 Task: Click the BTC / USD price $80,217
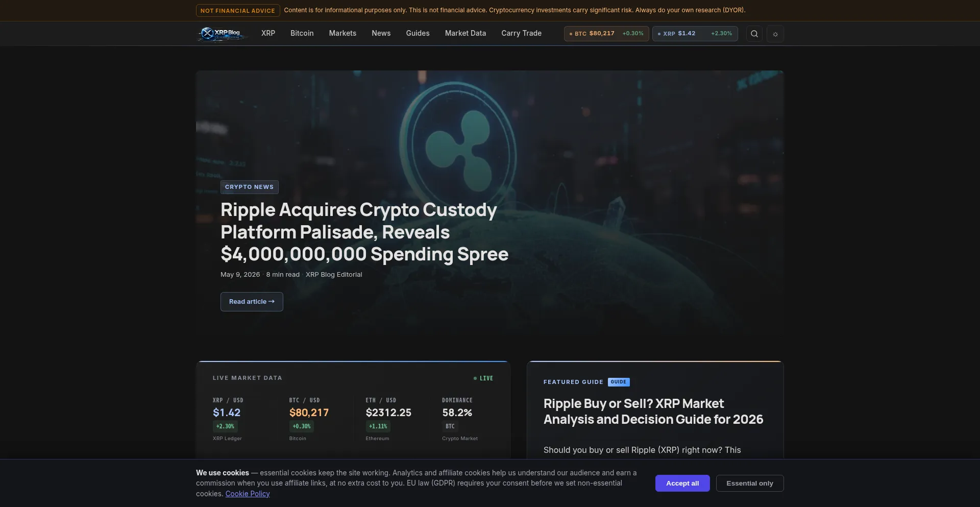click(309, 413)
